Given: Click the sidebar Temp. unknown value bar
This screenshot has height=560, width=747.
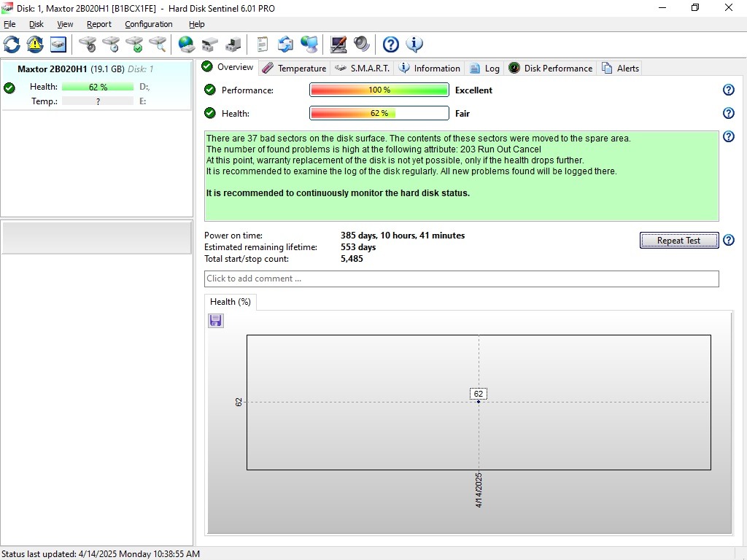Looking at the screenshot, I should point(98,101).
